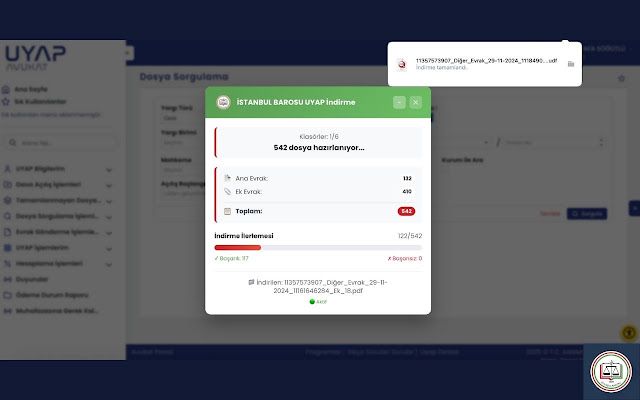
Task: Click the downloaded file icon in download popup
Action: [x=402, y=64]
